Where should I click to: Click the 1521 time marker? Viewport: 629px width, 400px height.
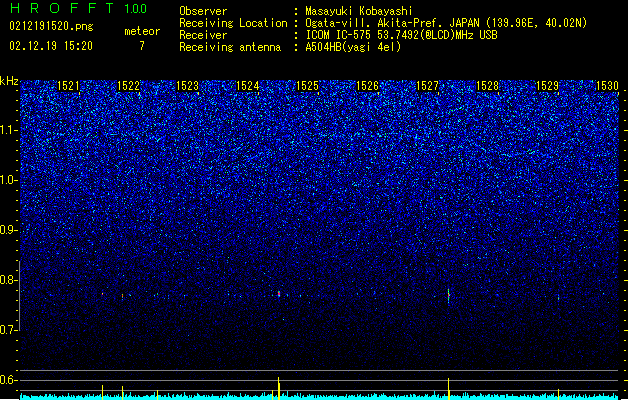pos(68,86)
